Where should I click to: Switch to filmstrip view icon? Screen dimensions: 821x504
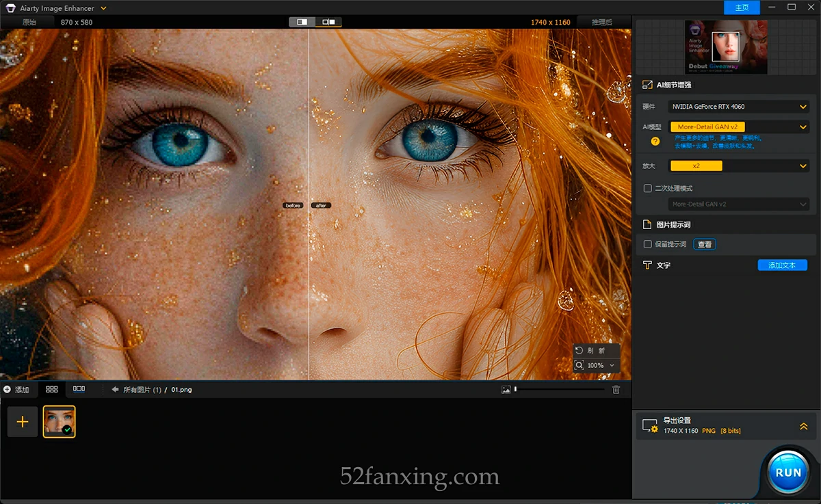[x=79, y=389]
